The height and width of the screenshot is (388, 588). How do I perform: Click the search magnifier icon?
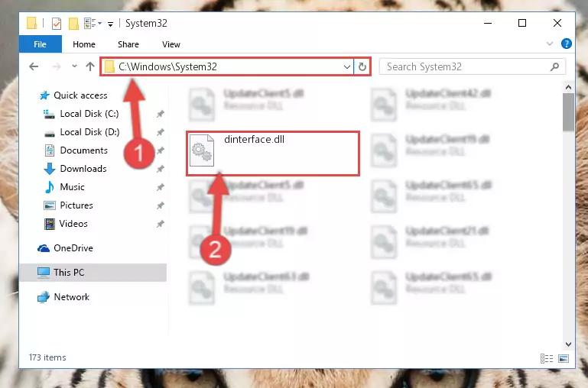[x=554, y=66]
